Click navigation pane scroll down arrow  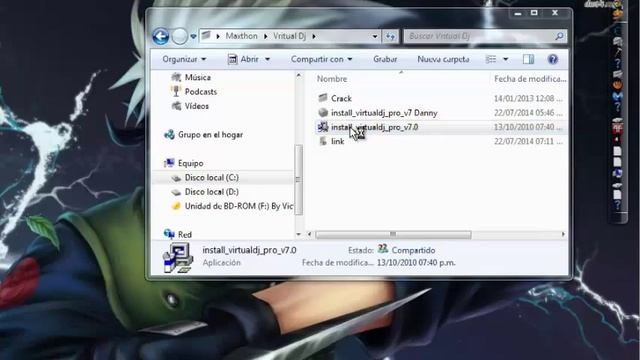(298, 234)
